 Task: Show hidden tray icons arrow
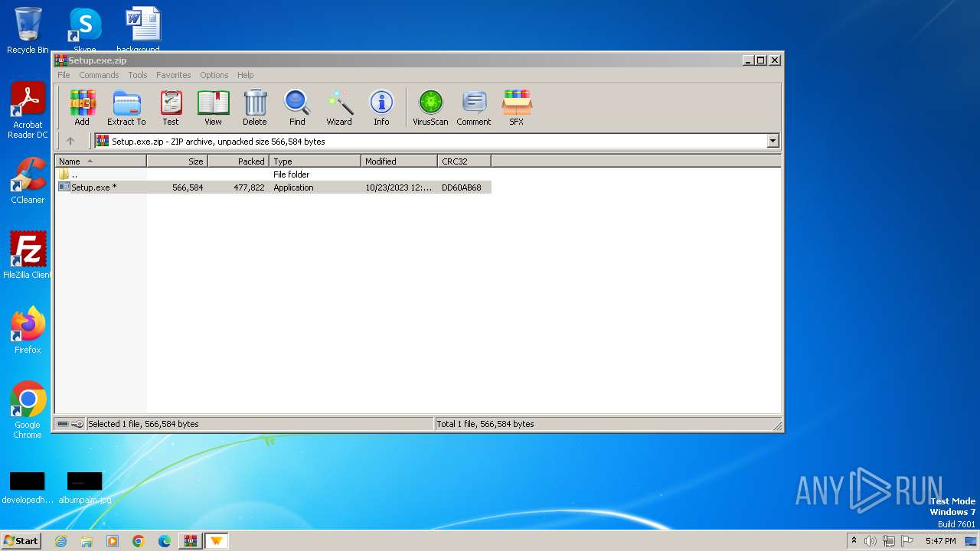854,541
